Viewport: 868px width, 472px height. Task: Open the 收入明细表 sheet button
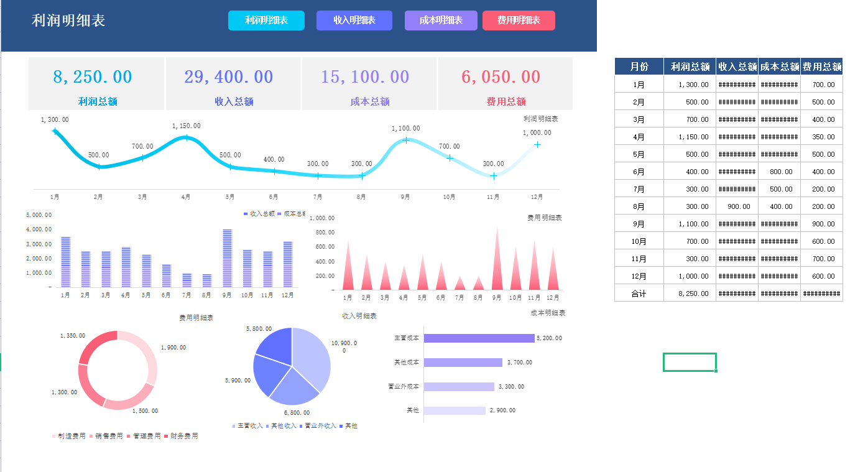click(x=354, y=21)
